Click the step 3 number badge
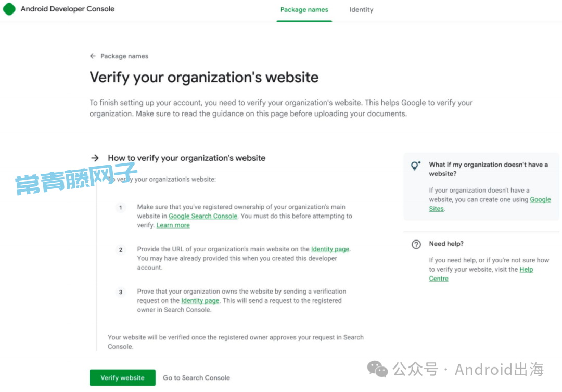Viewport: 562px width, 392px height. (x=121, y=292)
